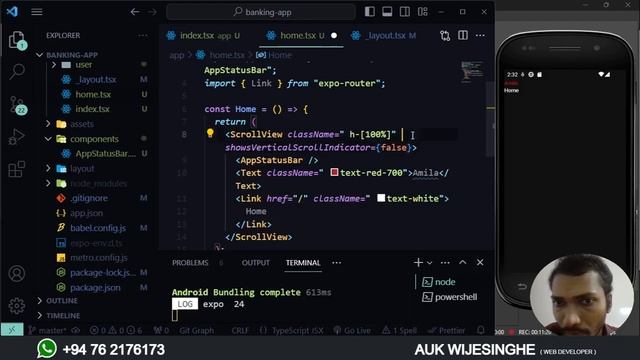Split the editor to the right
Screen dimensions: 640x360
tap(463, 36)
